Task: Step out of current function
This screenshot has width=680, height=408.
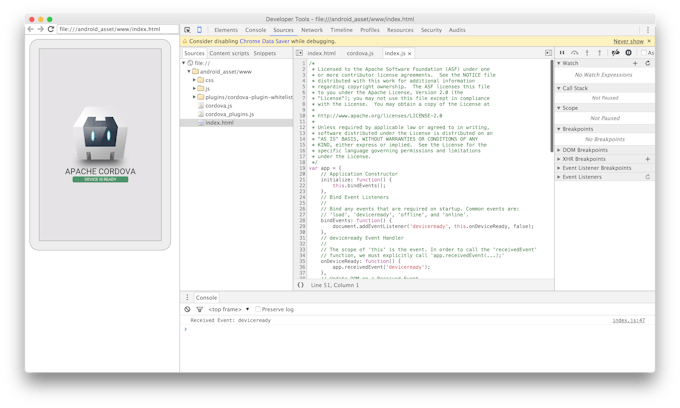Action: coord(600,53)
